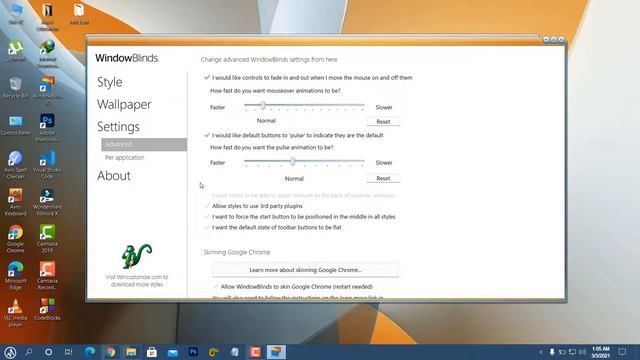The width and height of the screenshot is (640, 360).
Task: Click the pulse animation speed slider handle
Action: (x=293, y=161)
